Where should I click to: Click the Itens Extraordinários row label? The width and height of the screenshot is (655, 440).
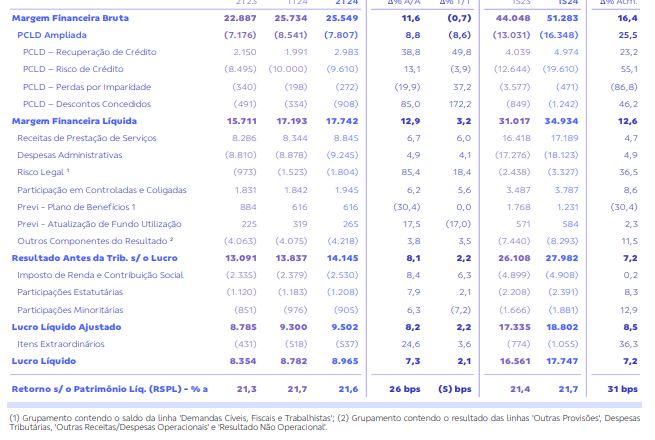click(61, 344)
